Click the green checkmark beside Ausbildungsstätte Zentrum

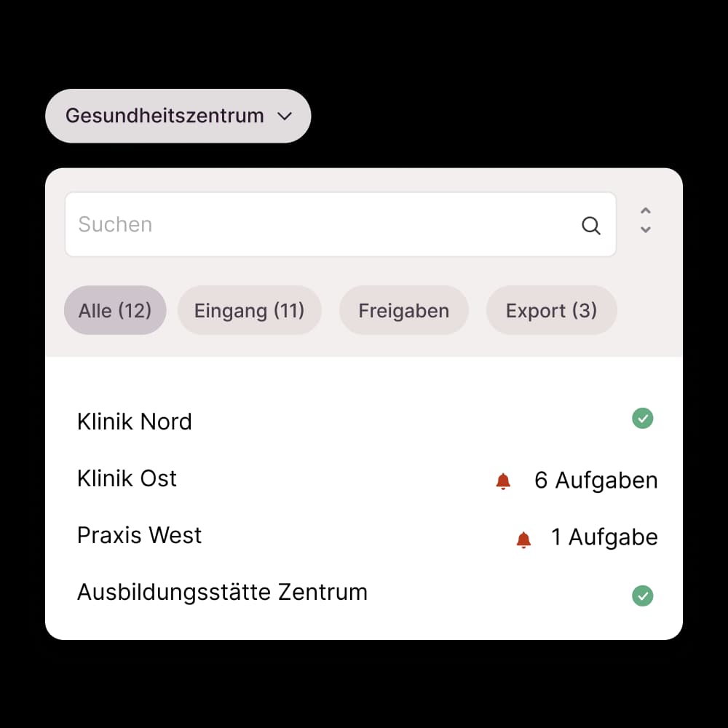coord(642,596)
